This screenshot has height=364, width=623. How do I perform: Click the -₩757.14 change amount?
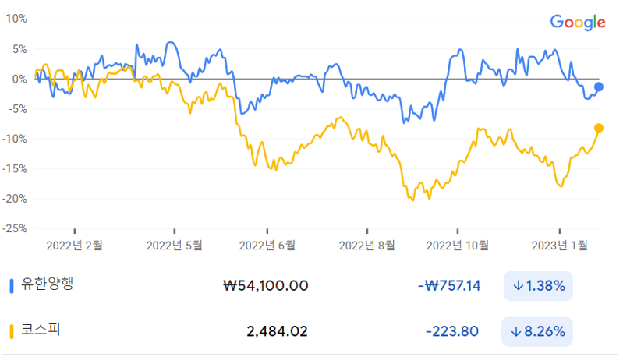click(x=448, y=286)
